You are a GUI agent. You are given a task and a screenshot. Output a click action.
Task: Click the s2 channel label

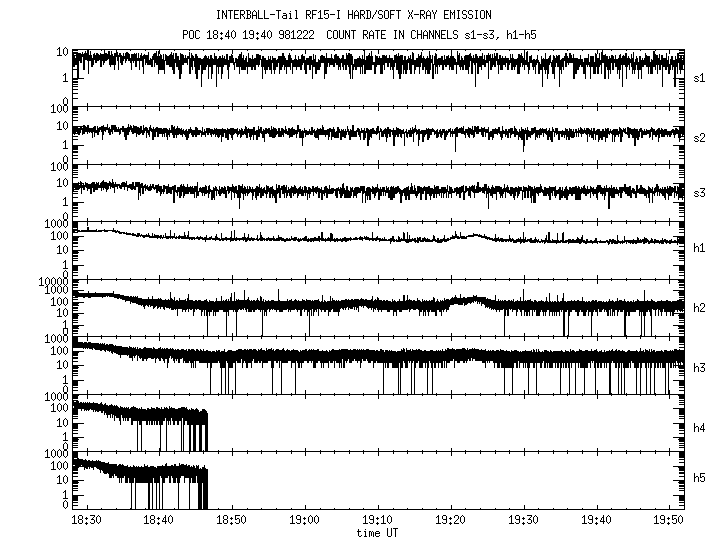pyautogui.click(x=699, y=135)
